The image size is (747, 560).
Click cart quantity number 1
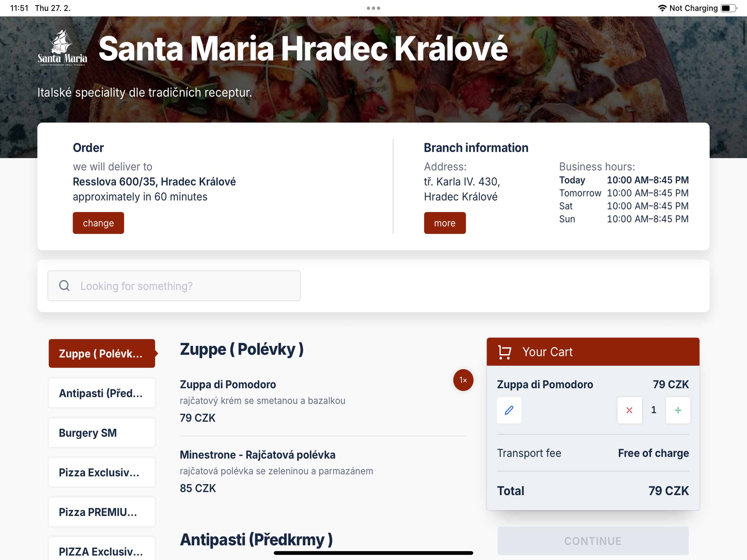654,410
